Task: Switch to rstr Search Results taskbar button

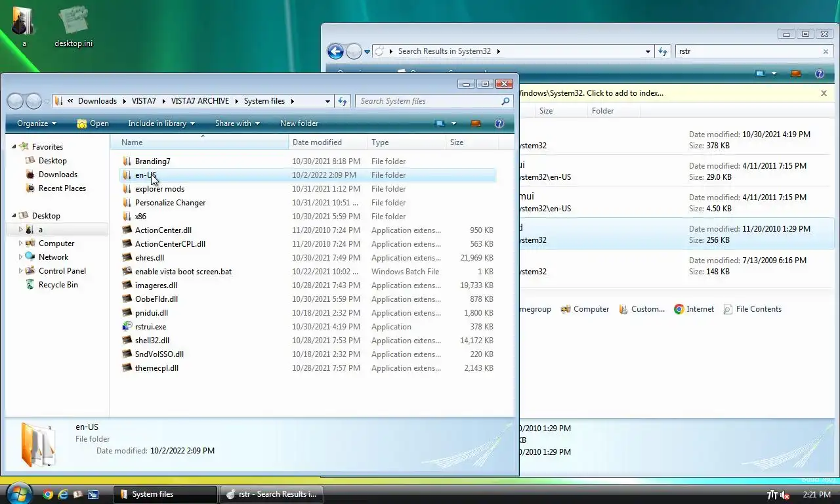Action: pos(271,494)
